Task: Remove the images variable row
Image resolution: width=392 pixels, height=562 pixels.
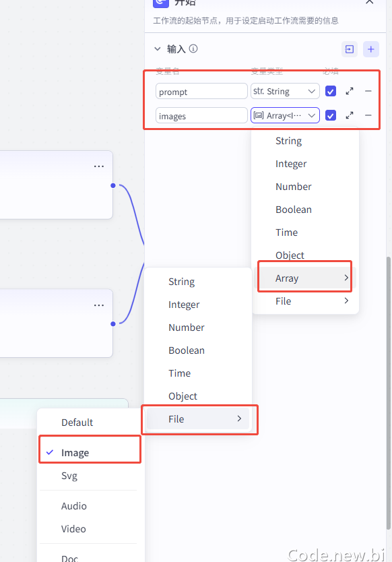Action: pyautogui.click(x=368, y=115)
